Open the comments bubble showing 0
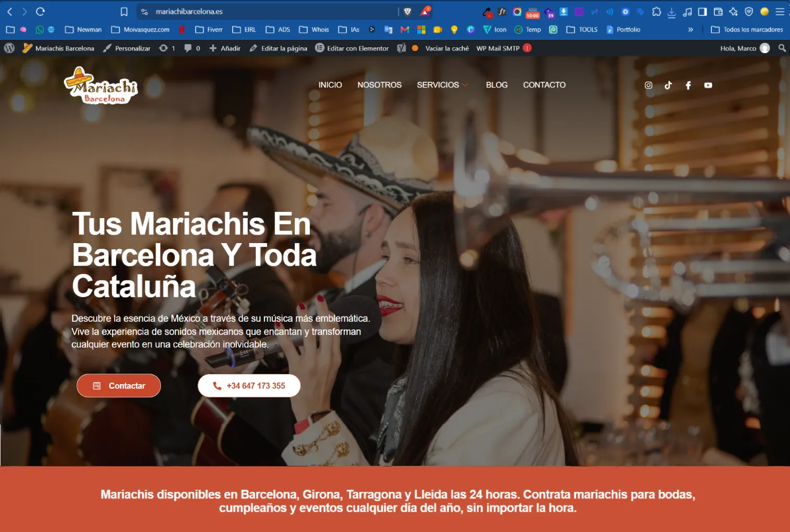Screen dimensions: 790x532 click(x=192, y=48)
